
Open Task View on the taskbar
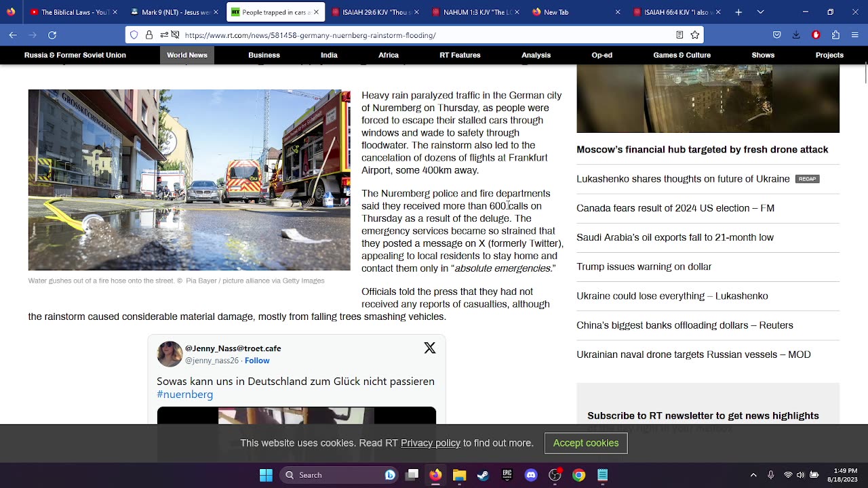412,475
